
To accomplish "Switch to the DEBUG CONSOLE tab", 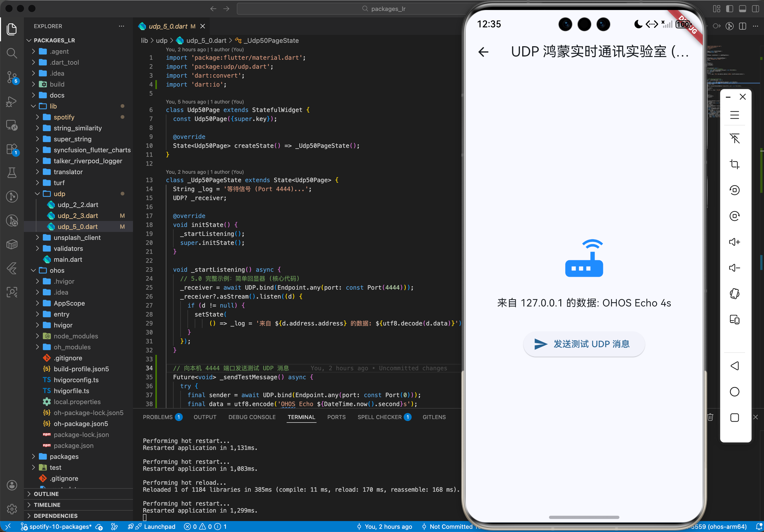I will click(x=252, y=417).
